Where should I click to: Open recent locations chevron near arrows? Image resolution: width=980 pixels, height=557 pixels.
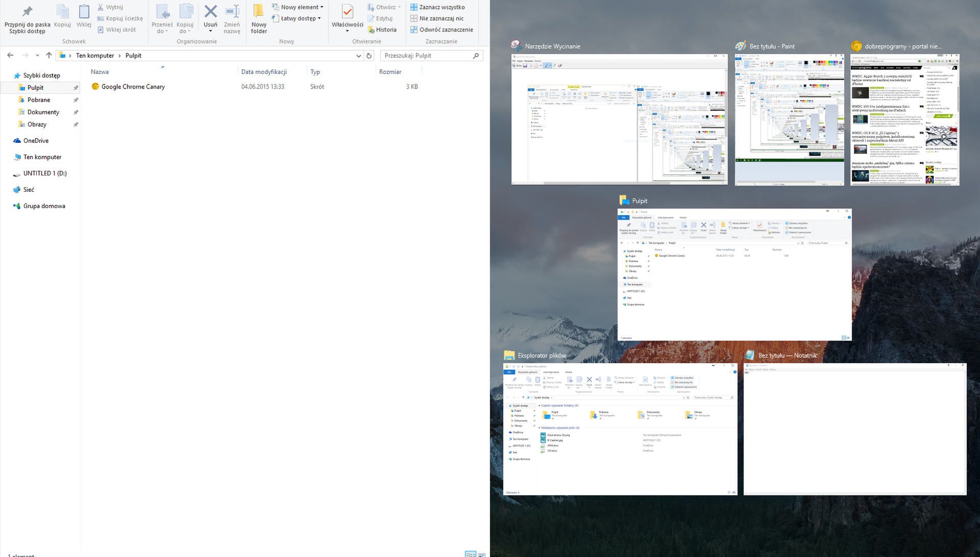click(37, 56)
